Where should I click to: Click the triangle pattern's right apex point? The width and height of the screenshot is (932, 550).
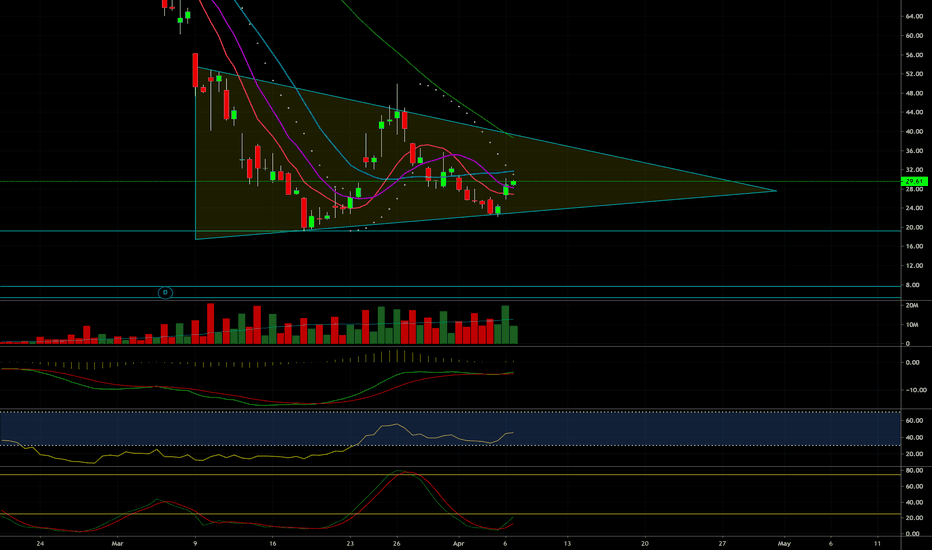click(776, 190)
